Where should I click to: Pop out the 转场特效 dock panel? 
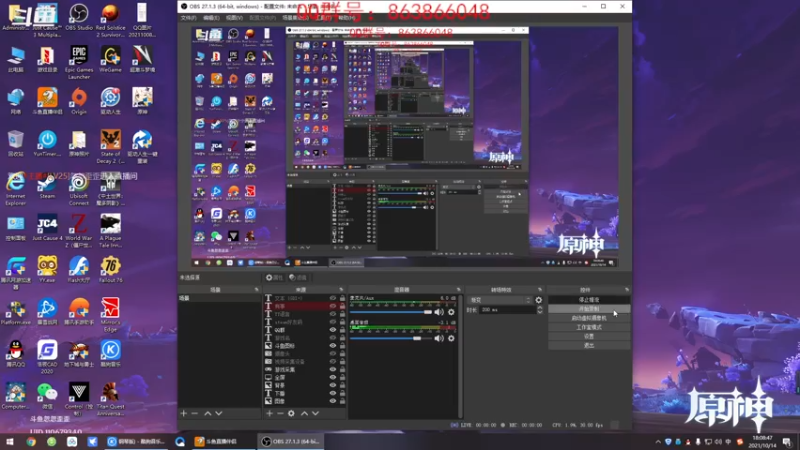(540, 290)
